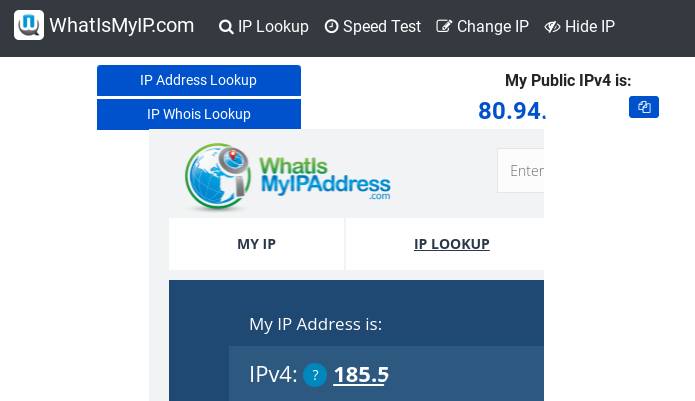Open the Change IP navigation item
This screenshot has width=695, height=401.
click(x=483, y=27)
